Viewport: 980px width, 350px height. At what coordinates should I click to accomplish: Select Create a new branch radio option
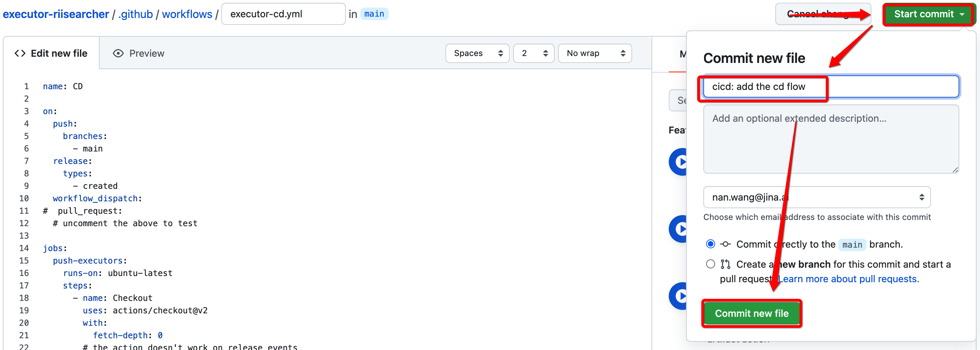coord(710,264)
